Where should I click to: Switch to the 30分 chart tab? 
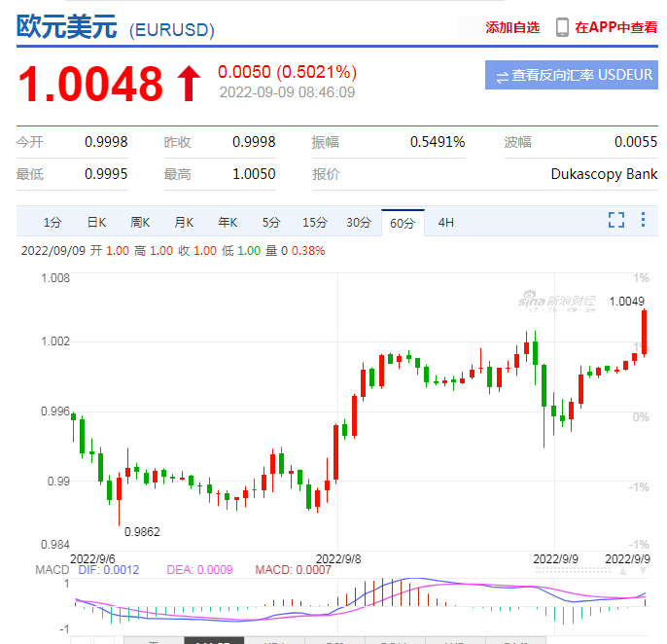tap(359, 222)
